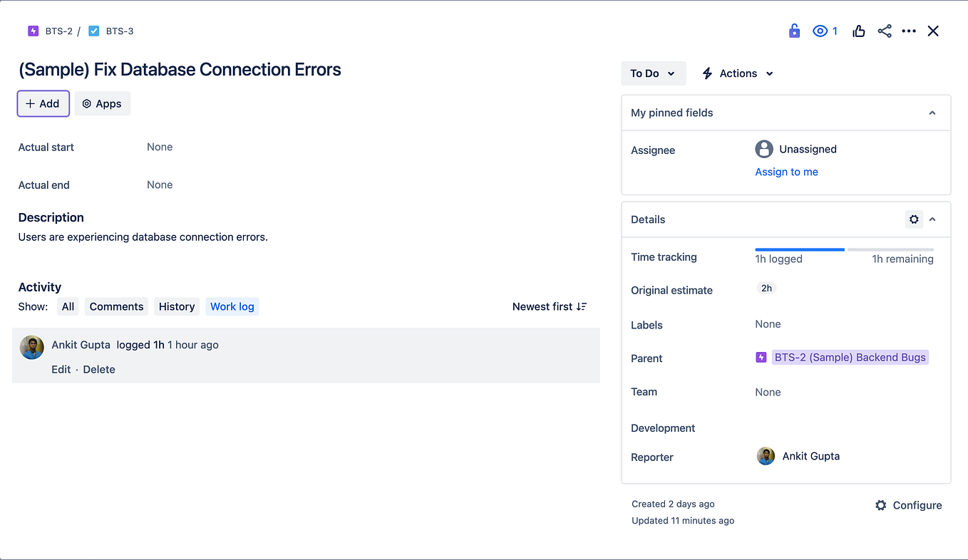Open the Actions dropdown
Image resolution: width=968 pixels, height=560 pixels.
click(x=736, y=73)
